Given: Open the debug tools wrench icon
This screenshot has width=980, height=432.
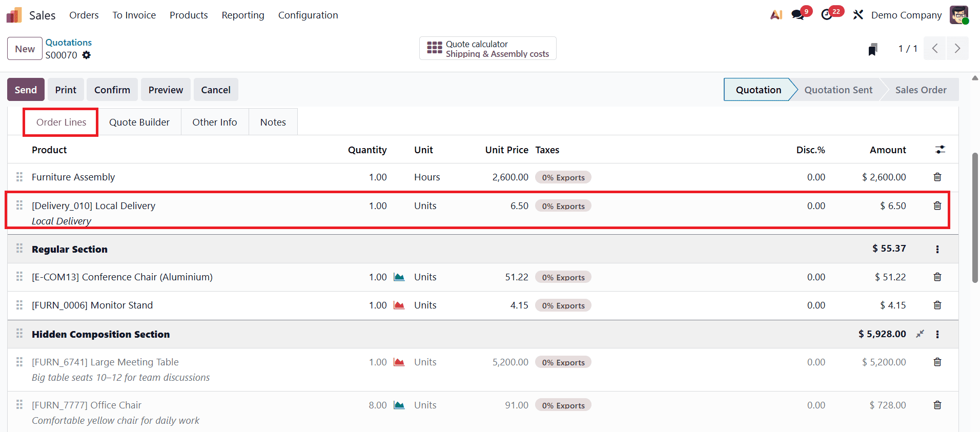Looking at the screenshot, I should 858,15.
